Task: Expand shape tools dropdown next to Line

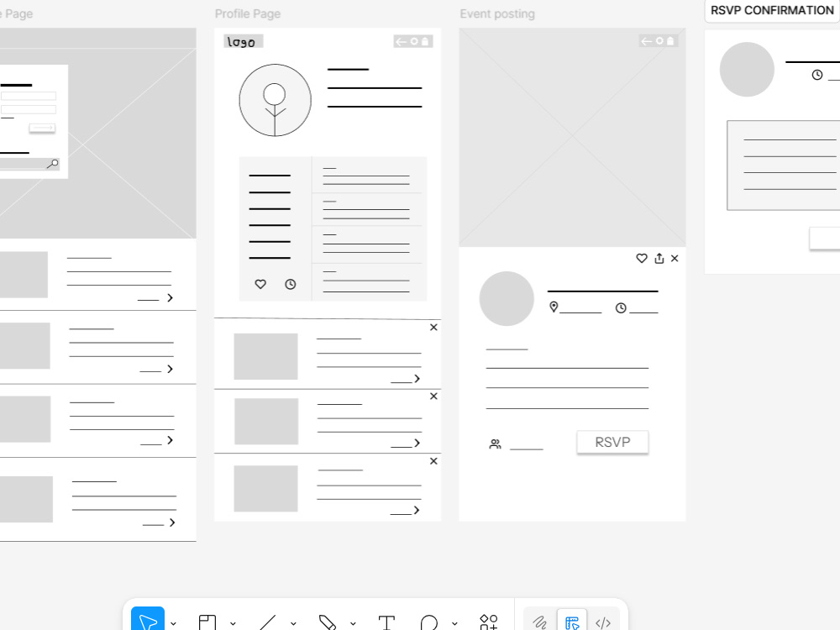Action: [293, 623]
